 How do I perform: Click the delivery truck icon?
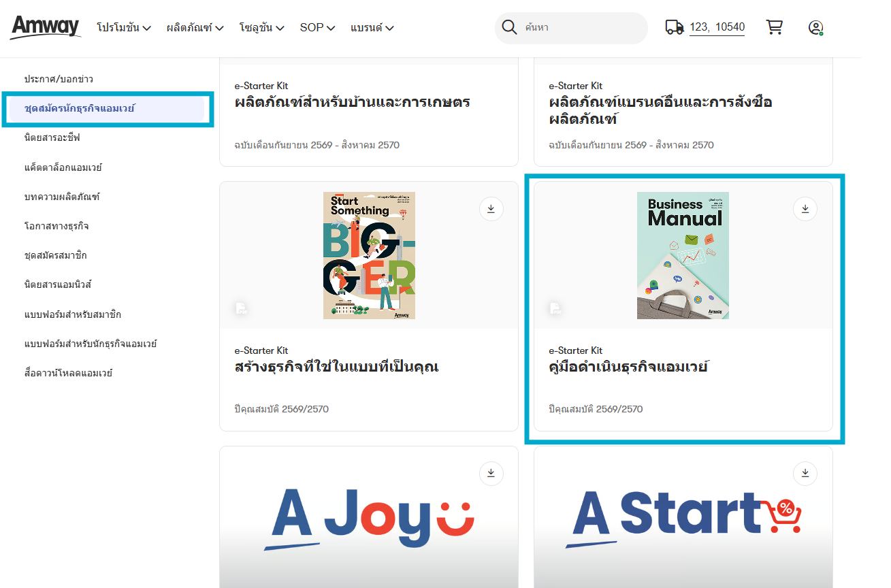pyautogui.click(x=674, y=27)
